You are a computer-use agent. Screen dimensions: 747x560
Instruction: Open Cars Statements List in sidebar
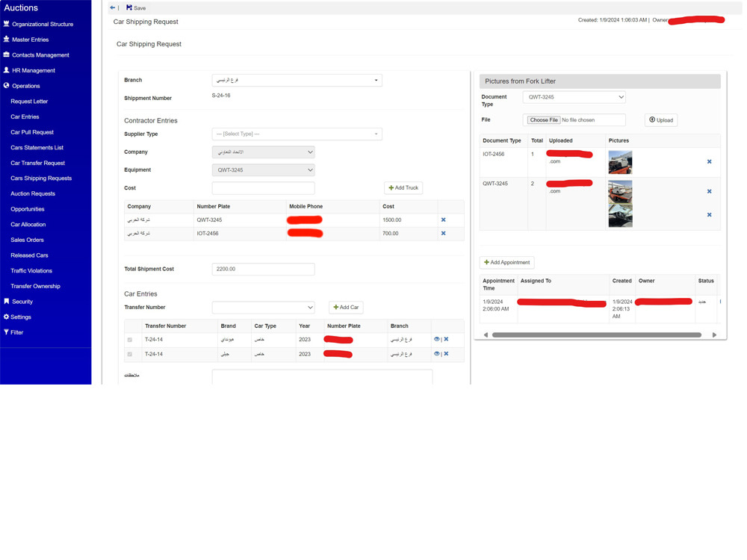coord(37,148)
